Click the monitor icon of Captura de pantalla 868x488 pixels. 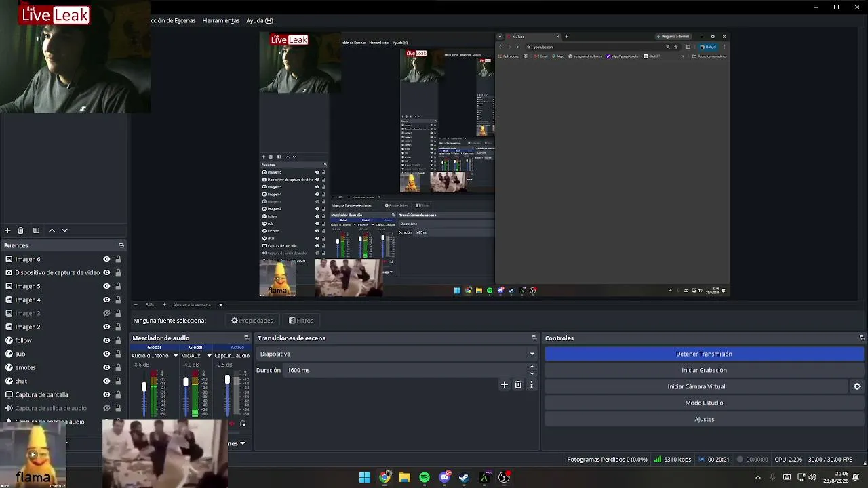tap(9, 394)
